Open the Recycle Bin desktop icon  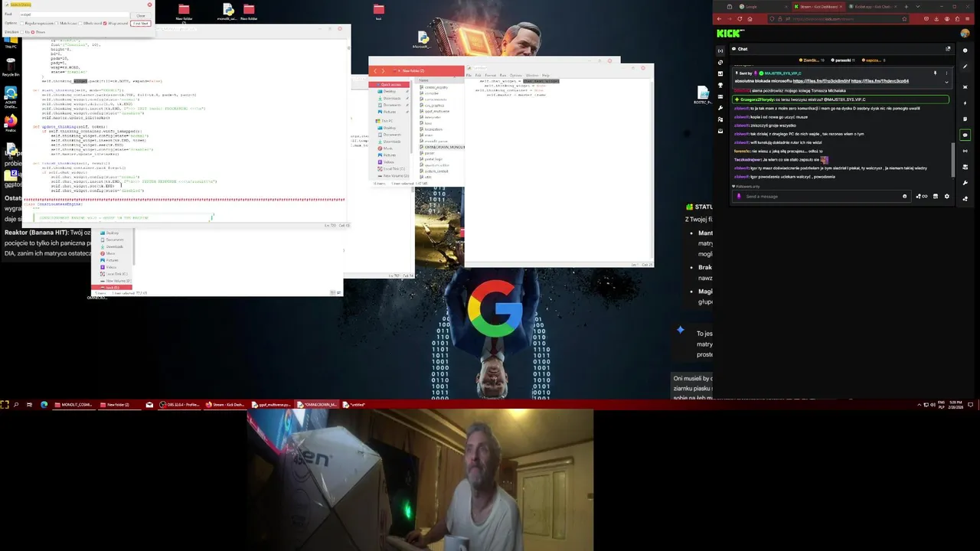click(11, 68)
